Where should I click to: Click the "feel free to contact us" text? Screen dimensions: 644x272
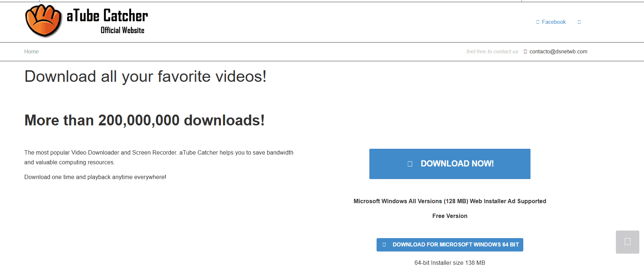[492, 52]
